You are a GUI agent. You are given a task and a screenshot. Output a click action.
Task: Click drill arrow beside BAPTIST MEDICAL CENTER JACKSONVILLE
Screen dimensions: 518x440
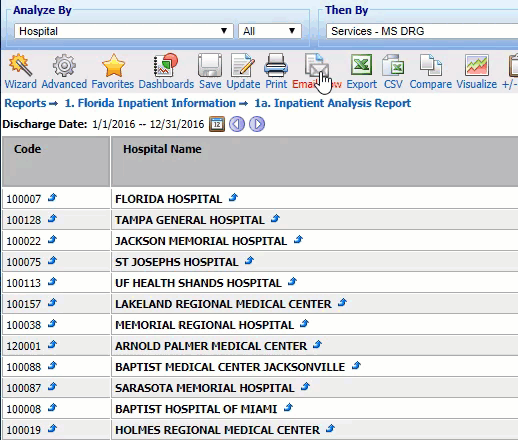point(356,366)
